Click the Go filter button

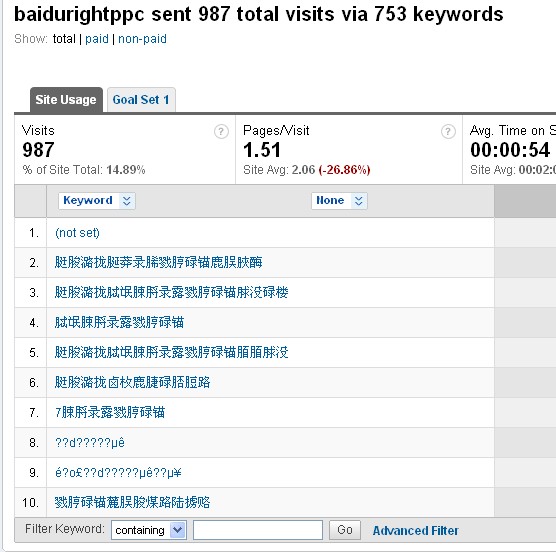345,530
